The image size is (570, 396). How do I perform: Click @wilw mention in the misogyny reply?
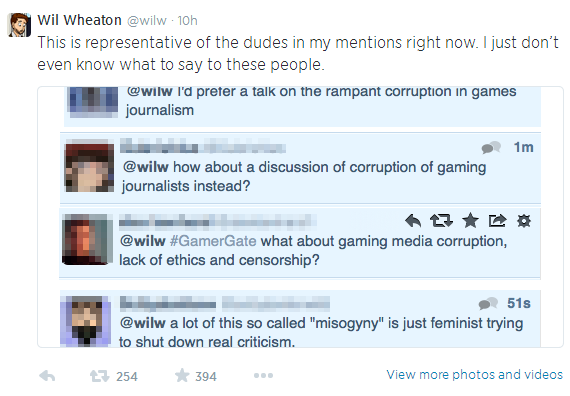coord(143,323)
